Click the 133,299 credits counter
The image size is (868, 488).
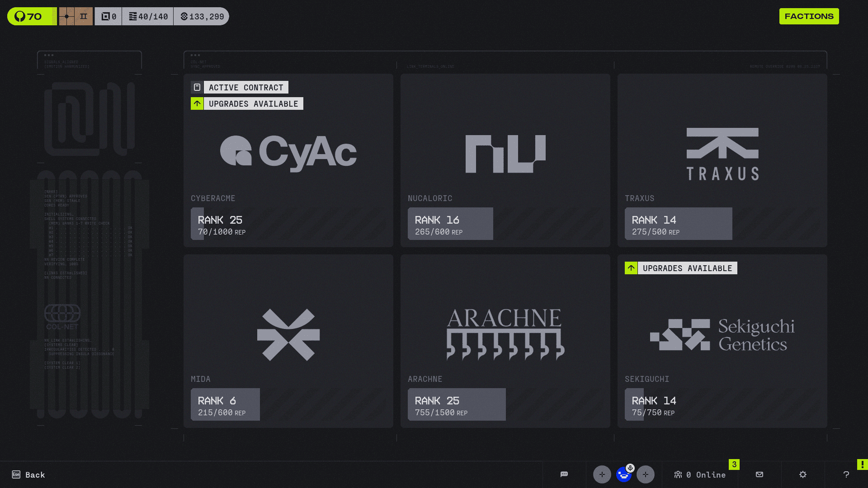tap(202, 16)
